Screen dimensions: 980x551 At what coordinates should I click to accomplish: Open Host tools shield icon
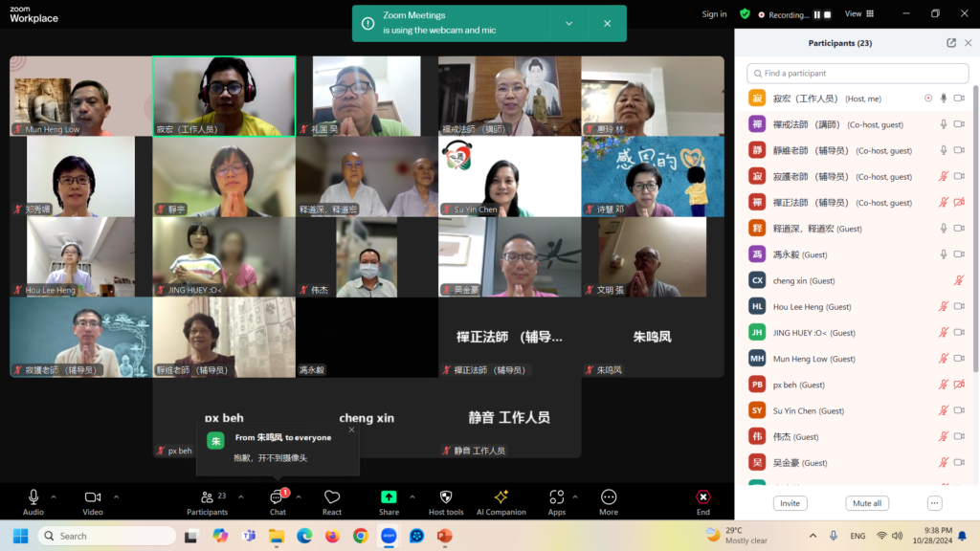[x=445, y=498]
